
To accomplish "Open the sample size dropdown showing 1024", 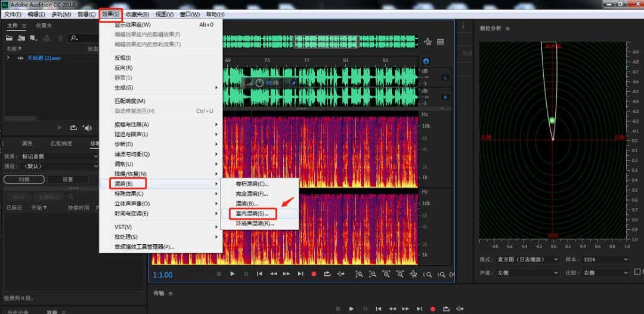I will (x=606, y=260).
